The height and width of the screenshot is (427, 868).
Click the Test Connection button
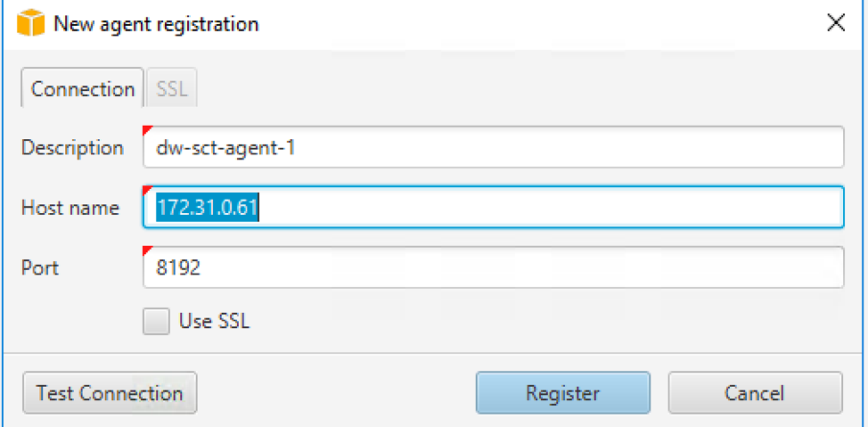tap(110, 393)
